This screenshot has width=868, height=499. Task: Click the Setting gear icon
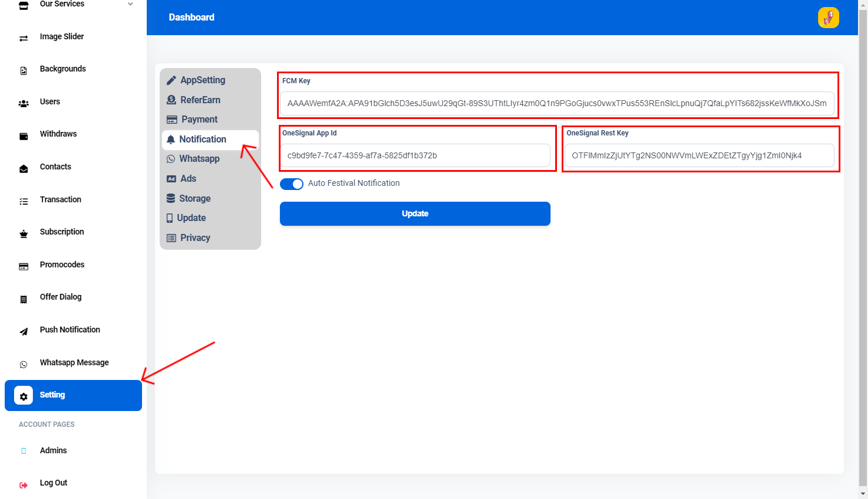coord(23,395)
